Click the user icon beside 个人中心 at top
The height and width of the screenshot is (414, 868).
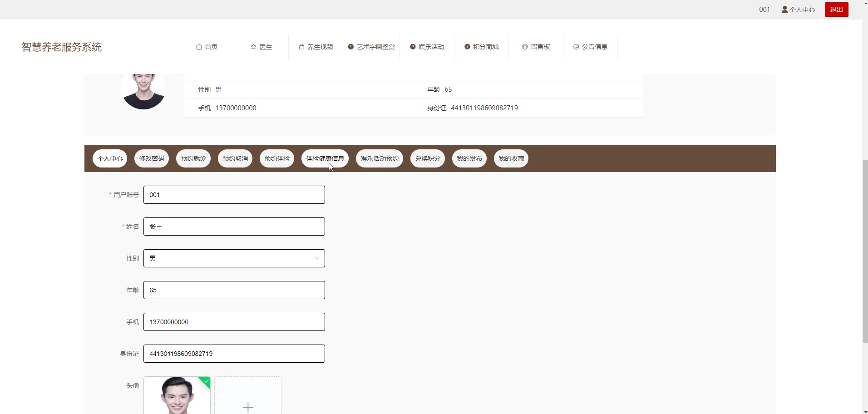pyautogui.click(x=784, y=9)
